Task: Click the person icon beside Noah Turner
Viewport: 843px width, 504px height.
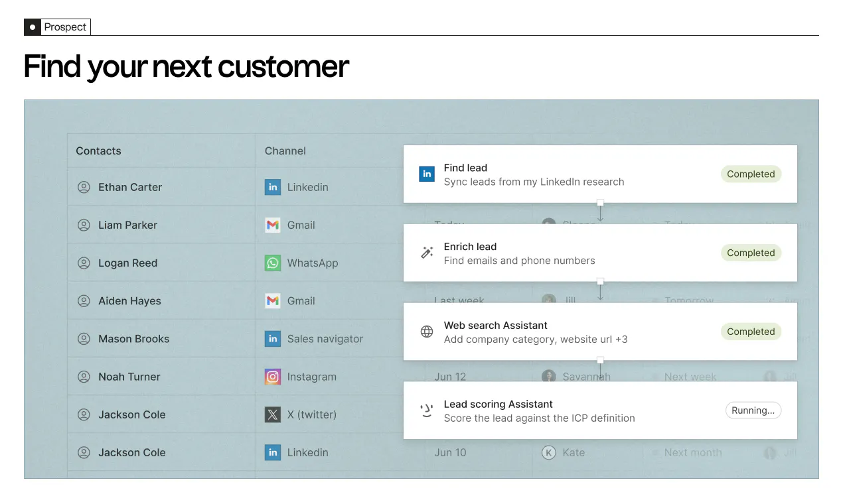Action: pos(84,377)
